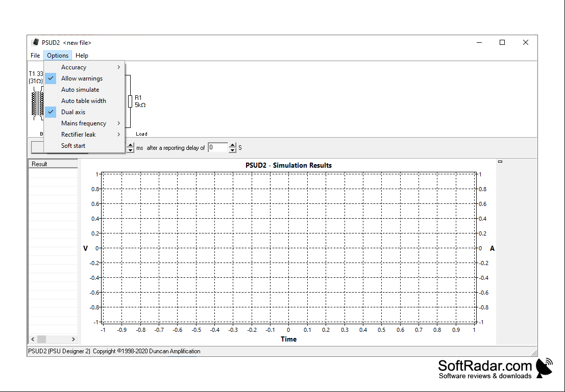Click the Result column header
This screenshot has width=565, height=392.
(x=53, y=164)
